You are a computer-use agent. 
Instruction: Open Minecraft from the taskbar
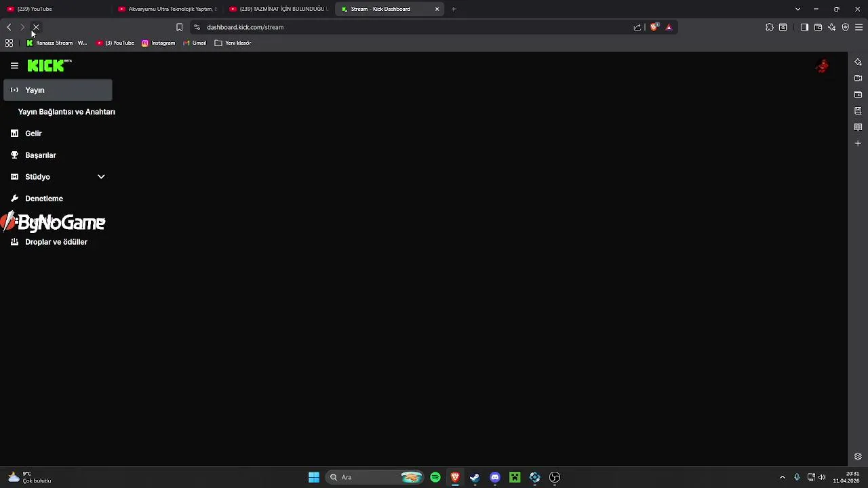coord(515,477)
